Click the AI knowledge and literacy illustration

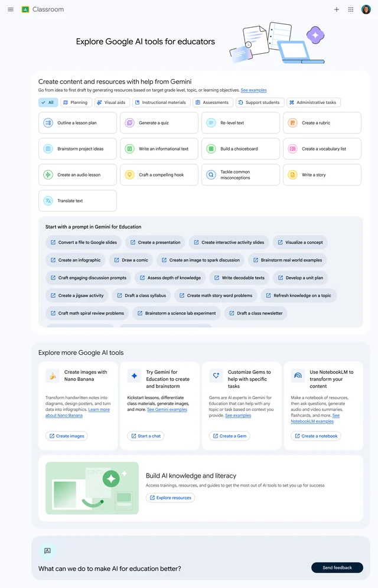(92, 488)
